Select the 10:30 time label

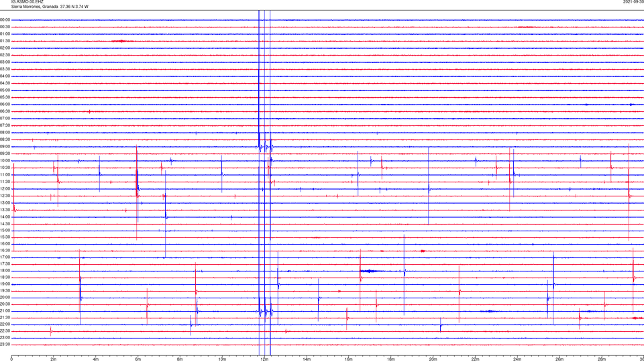point(5,168)
